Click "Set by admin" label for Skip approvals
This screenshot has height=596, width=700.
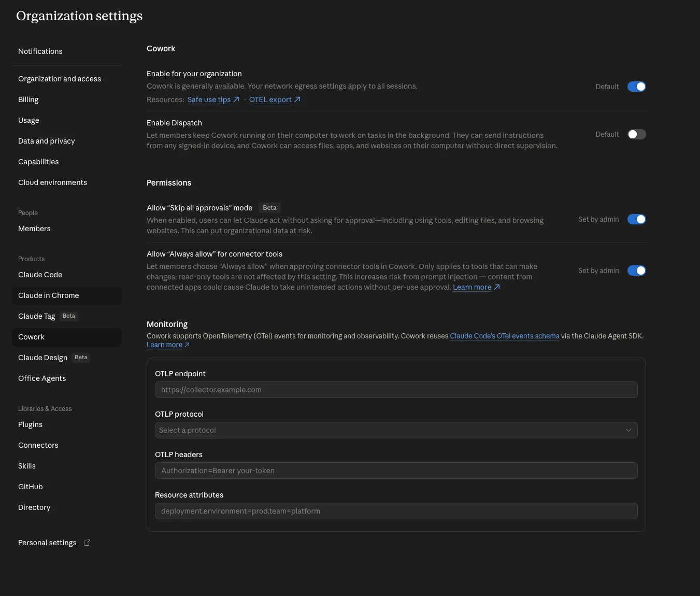click(x=598, y=219)
